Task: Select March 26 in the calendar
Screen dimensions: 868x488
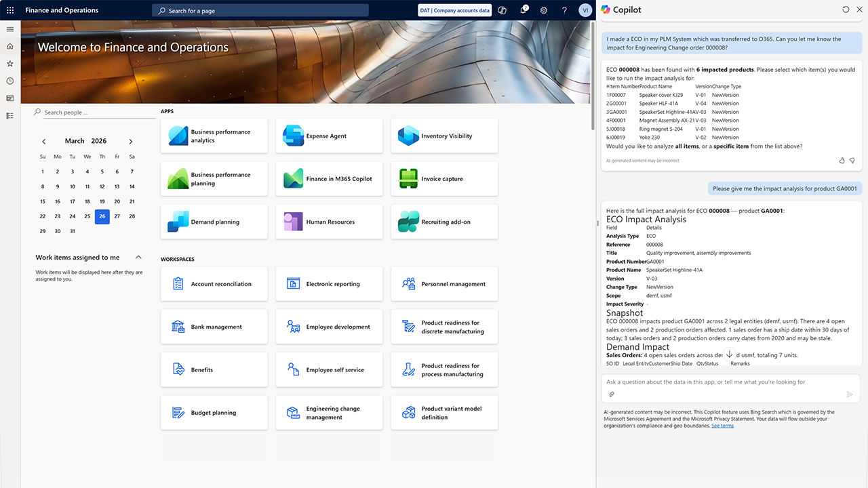Action: tap(102, 216)
